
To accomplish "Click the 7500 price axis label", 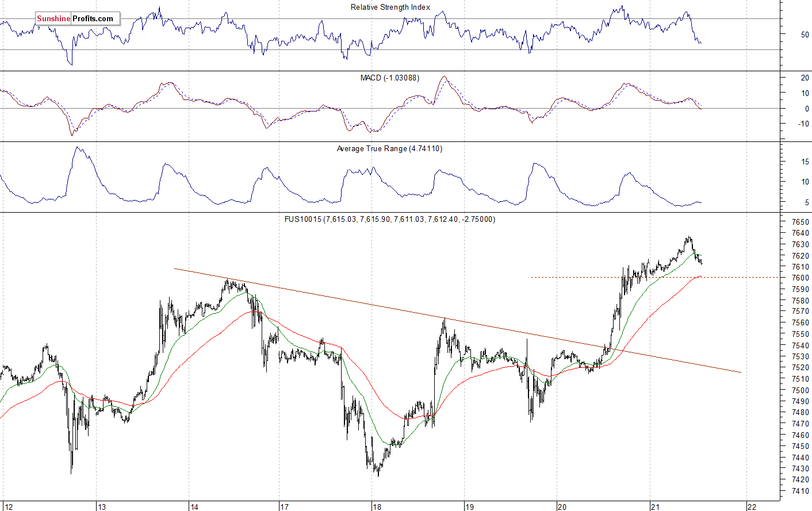I will tap(800, 390).
